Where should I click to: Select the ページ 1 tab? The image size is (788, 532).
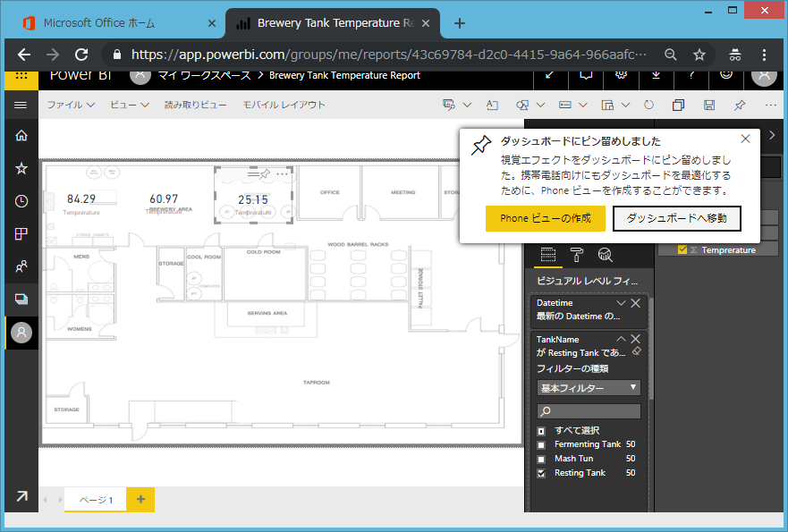click(96, 500)
